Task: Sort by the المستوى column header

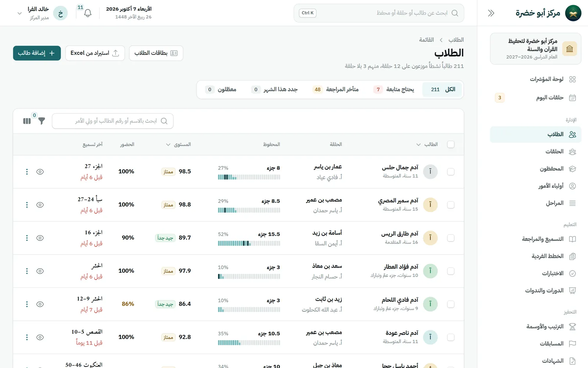Action: tap(179, 144)
